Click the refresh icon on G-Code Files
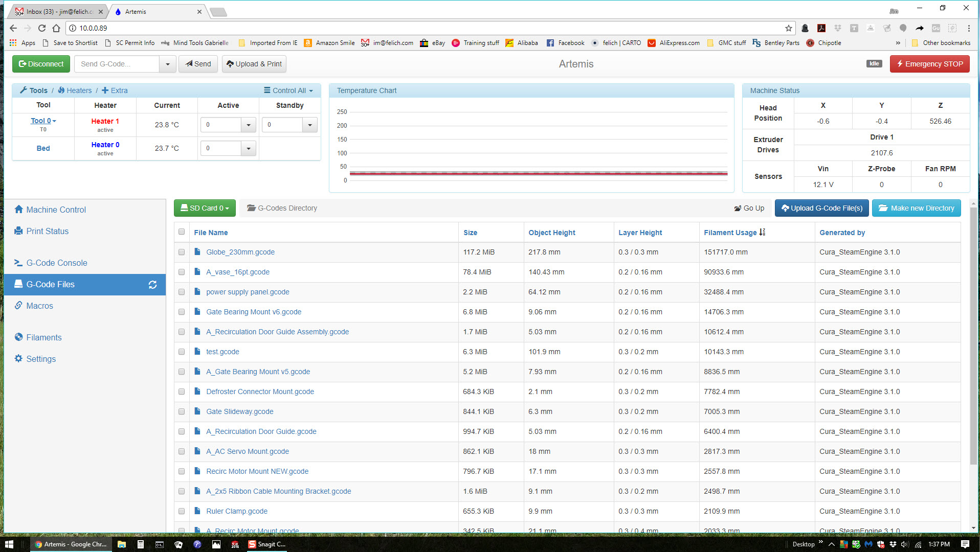Image resolution: width=980 pixels, height=552 pixels. point(152,285)
